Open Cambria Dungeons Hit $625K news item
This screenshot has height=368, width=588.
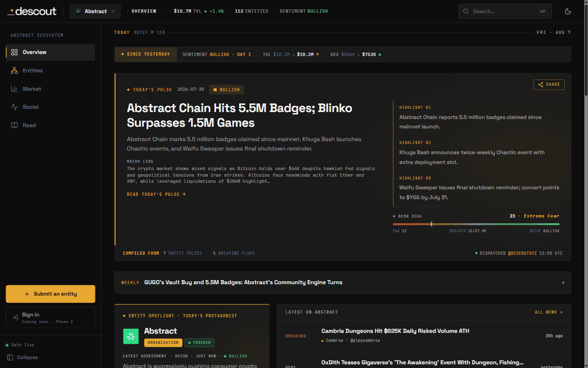coord(395,331)
